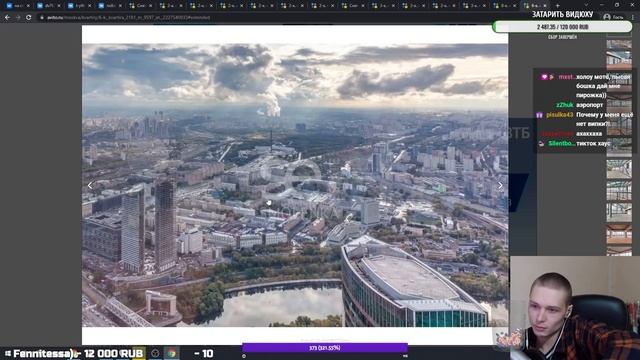This screenshot has width=640, height=360.
Task: Open the Guest profile button
Action: pos(613,17)
